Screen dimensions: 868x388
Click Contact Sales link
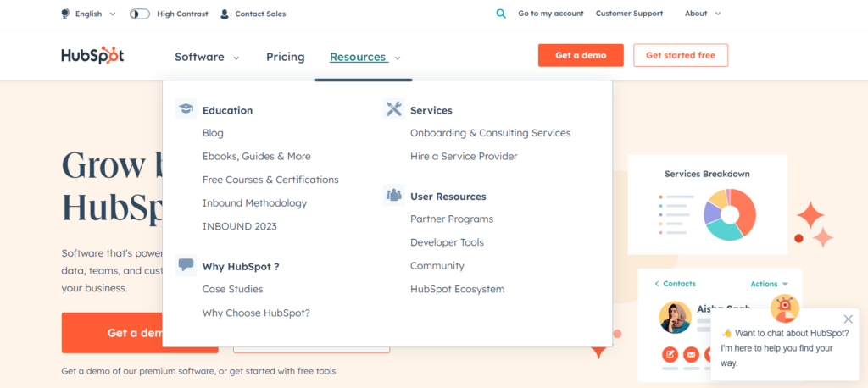260,14
